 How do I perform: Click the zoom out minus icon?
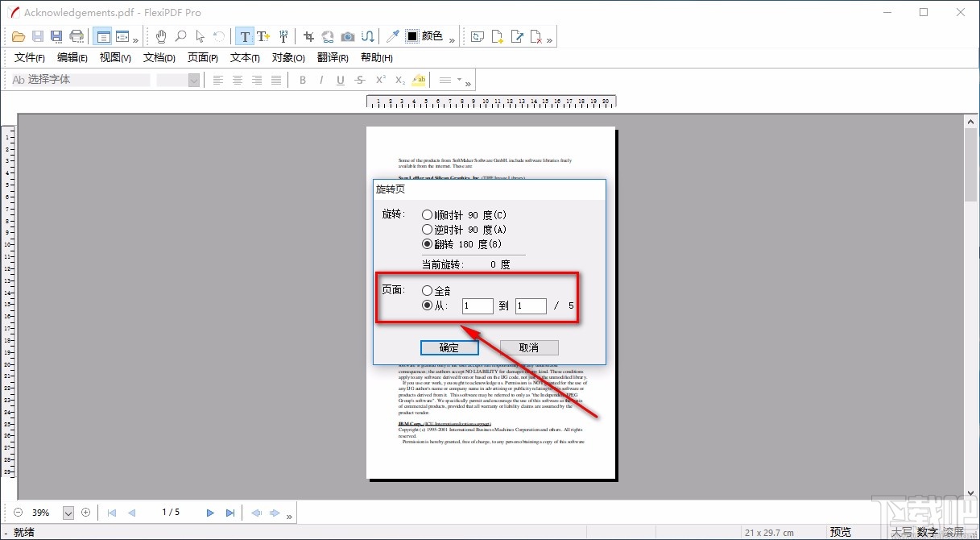(18, 513)
